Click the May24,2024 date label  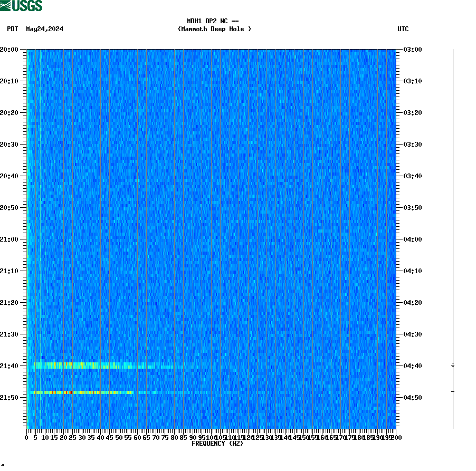coord(45,30)
